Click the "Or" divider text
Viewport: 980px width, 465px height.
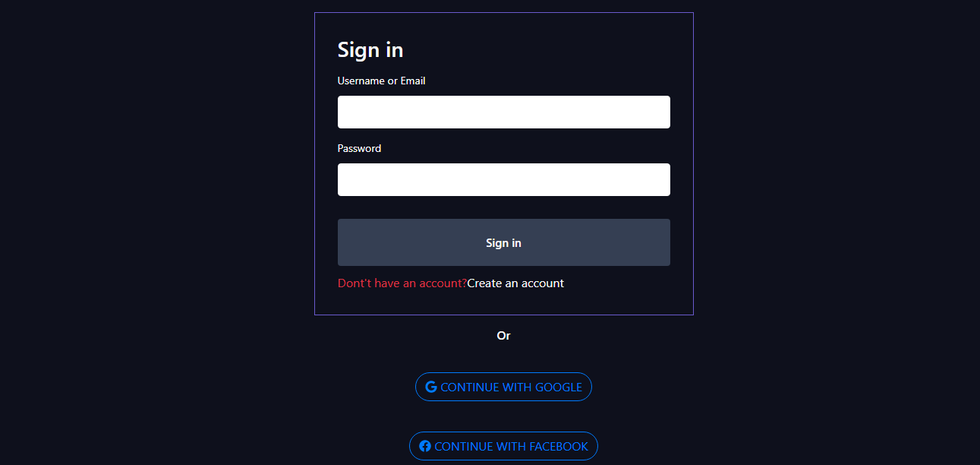coord(503,335)
